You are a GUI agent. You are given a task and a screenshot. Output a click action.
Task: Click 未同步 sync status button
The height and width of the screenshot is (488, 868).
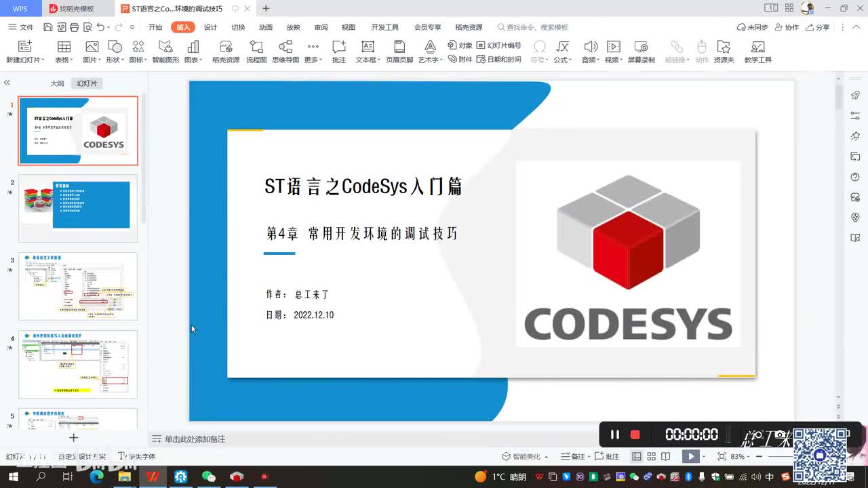point(753,27)
